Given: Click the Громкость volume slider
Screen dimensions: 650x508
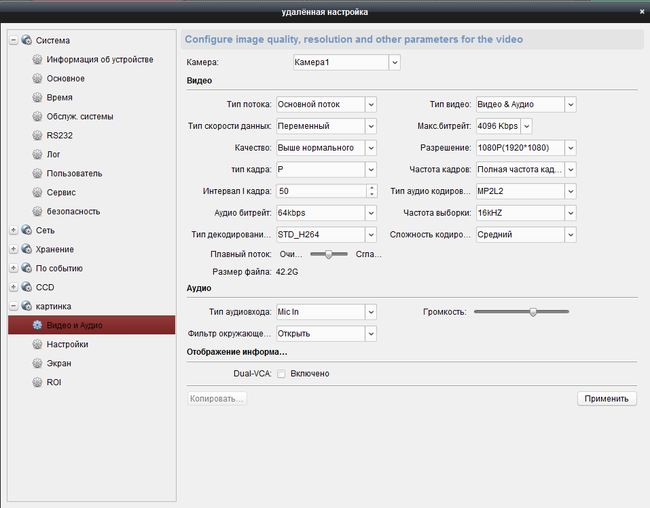Looking at the screenshot, I should (521, 312).
